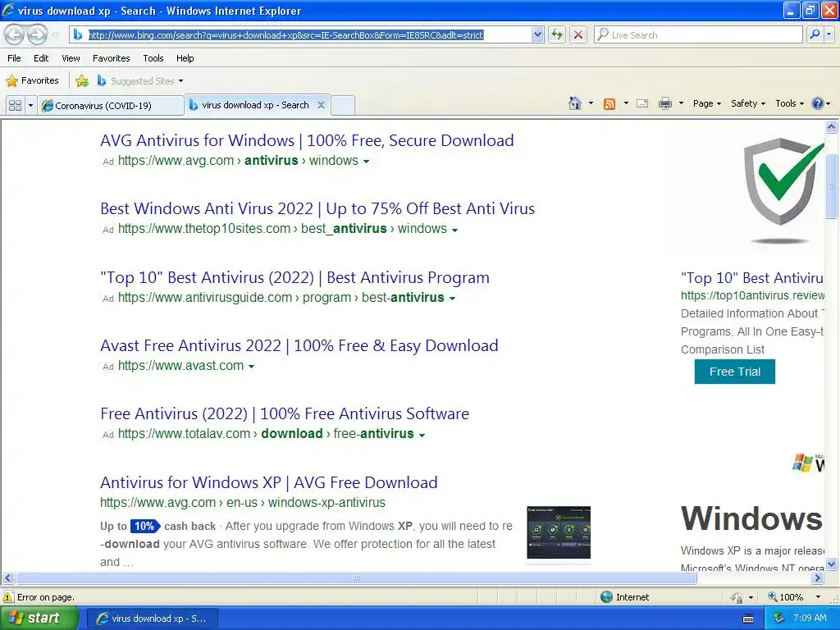Click the Help question mark icon
Viewport: 840px width, 630px height.
point(818,103)
